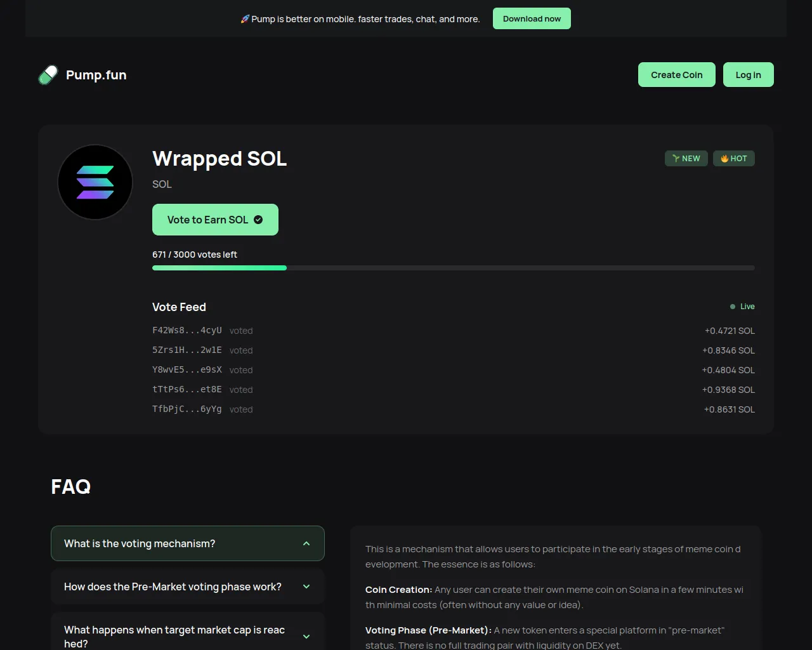
Task: Expand 'What happens when target market cap is reached?'
Action: click(188, 637)
